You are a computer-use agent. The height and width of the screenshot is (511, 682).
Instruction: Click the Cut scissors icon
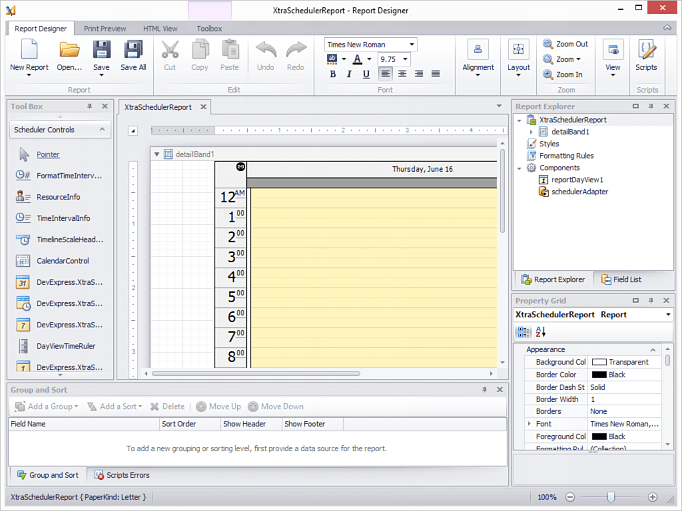pyautogui.click(x=170, y=49)
